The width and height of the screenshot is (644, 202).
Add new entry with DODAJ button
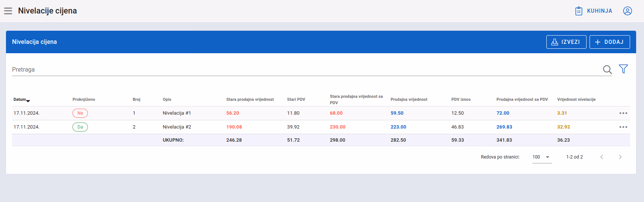[610, 42]
